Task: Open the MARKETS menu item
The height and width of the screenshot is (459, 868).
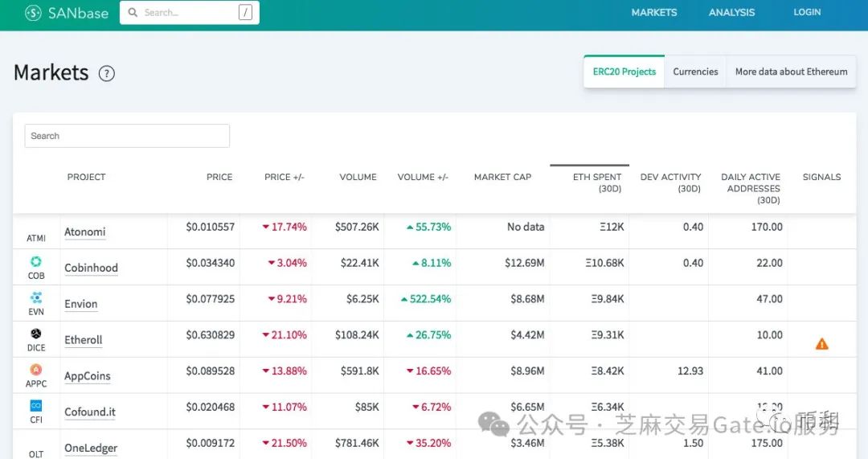Action: pos(654,13)
